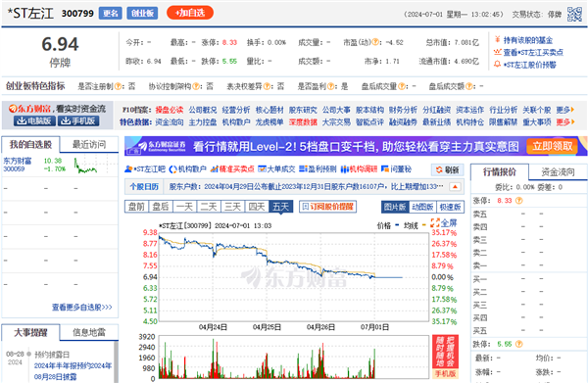
Task: Click the 电脑版 download button
Action: click(x=34, y=120)
